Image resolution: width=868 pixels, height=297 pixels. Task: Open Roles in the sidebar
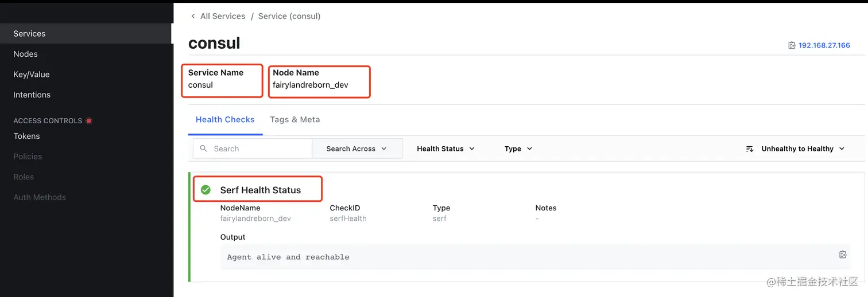(24, 177)
